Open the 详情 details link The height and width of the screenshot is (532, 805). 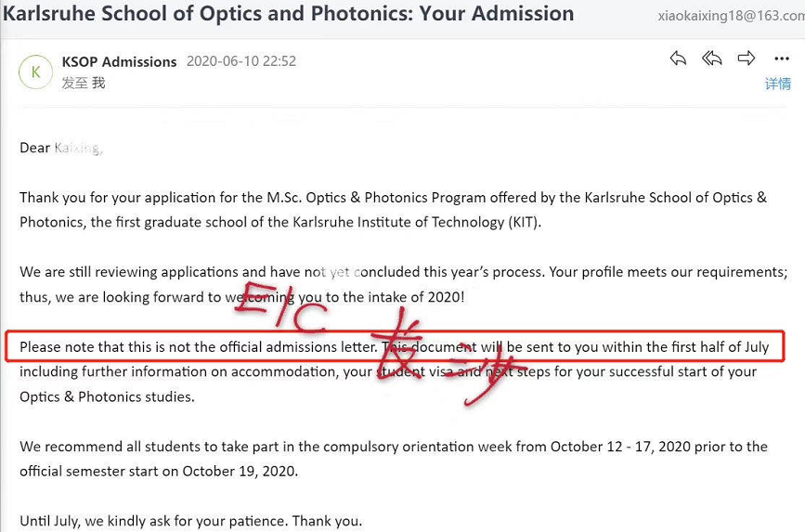tap(778, 84)
